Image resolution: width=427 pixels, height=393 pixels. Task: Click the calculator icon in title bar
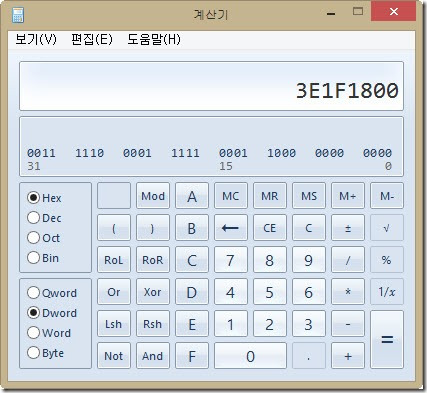pos(18,15)
